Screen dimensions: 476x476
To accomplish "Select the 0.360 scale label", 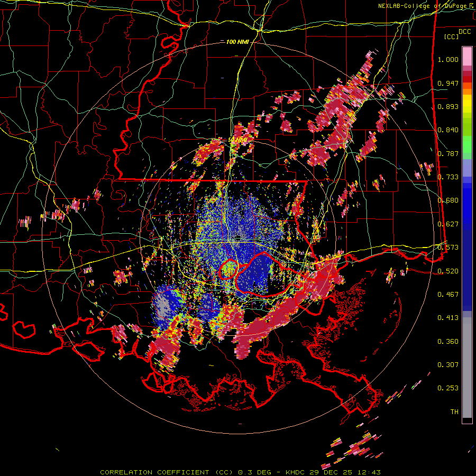I will pyautogui.click(x=448, y=341).
